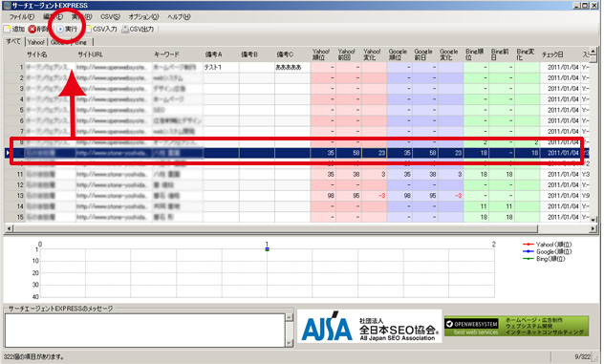The height and width of the screenshot is (364, 604).
Task: Click the message box scrollbar down arrow
Action: pos(290,343)
